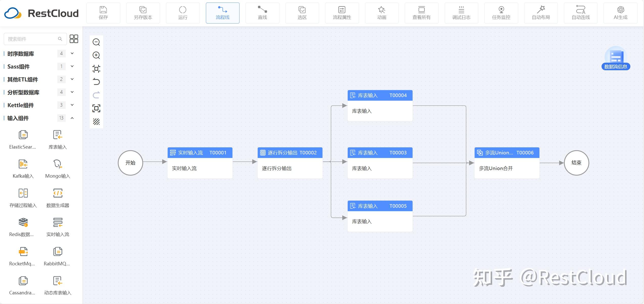Toggle the 流程线 connection mode
This screenshot has width=644, height=304.
tap(223, 13)
